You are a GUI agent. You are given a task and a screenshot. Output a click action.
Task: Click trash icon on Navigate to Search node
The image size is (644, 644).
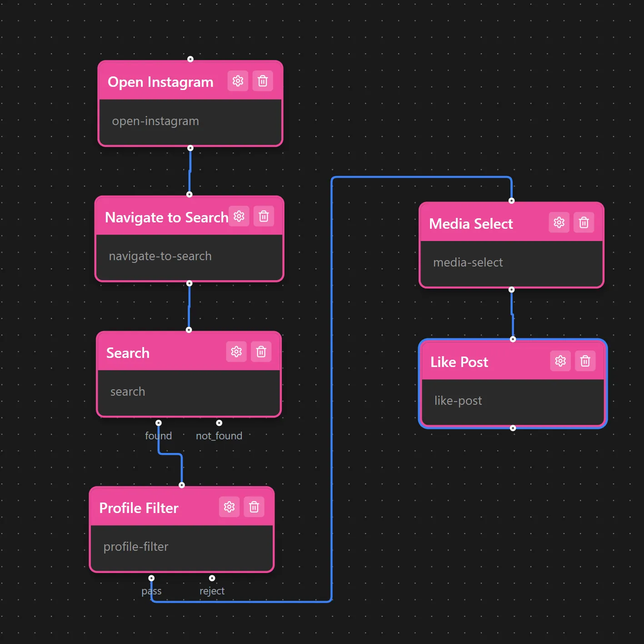[264, 216]
